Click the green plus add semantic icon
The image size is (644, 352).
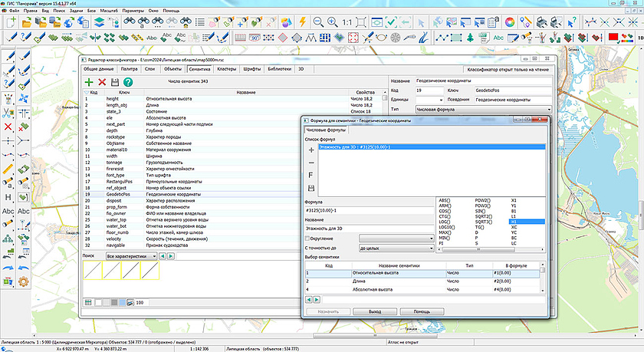pyautogui.click(x=89, y=81)
